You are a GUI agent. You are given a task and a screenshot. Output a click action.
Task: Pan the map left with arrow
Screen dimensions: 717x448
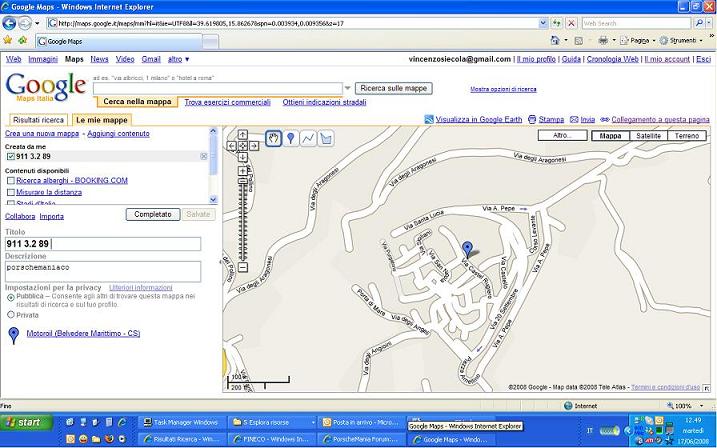[231, 146]
